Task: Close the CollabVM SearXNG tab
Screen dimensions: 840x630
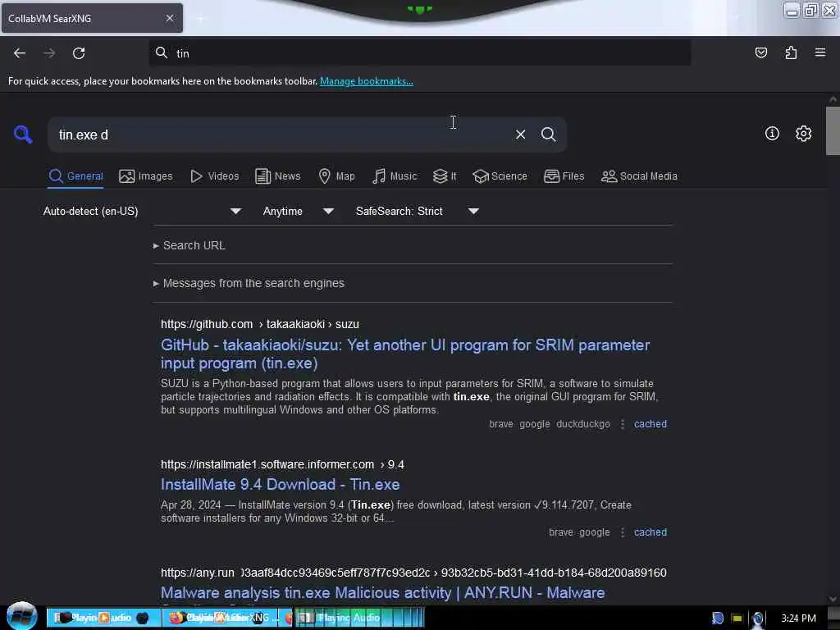Action: tap(169, 18)
